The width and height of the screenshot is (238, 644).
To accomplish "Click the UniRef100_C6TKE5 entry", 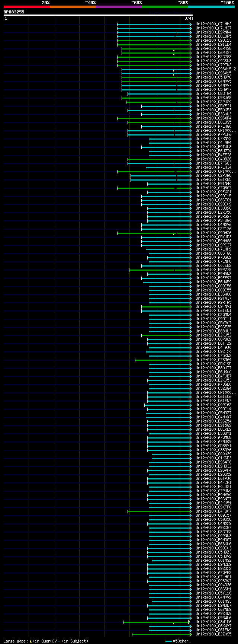I will (213, 179).
